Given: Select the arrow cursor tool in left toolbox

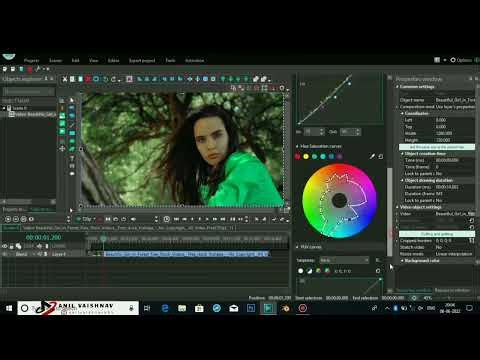Looking at the screenshot, I should pos(72,100).
